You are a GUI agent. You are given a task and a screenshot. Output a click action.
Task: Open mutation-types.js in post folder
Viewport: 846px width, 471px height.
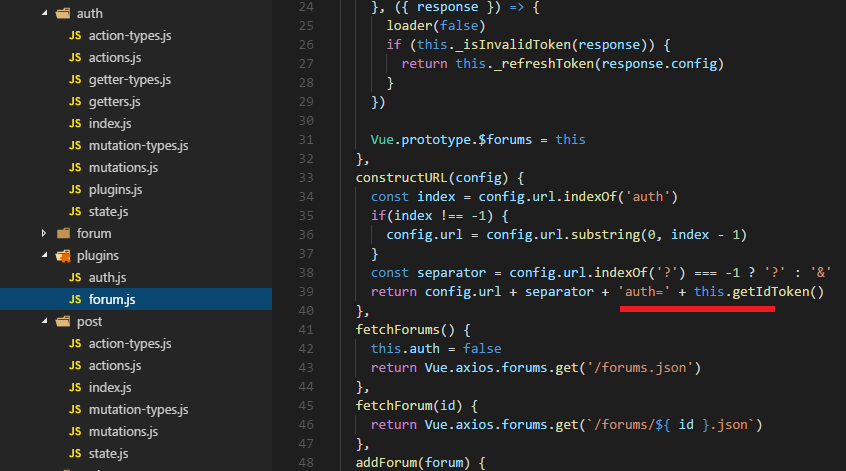tap(139, 410)
